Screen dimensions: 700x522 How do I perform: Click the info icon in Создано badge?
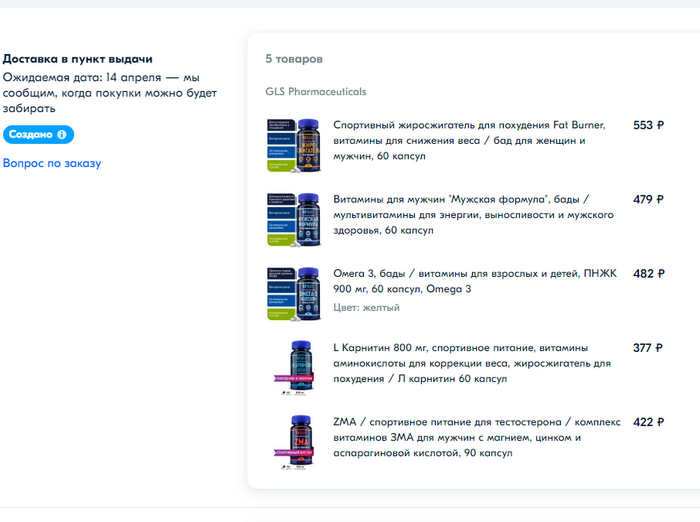(x=62, y=134)
